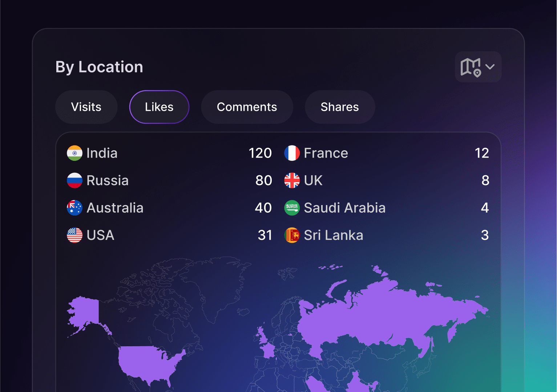Click the Australia flag icon
The width and height of the screenshot is (557, 392).
74,208
